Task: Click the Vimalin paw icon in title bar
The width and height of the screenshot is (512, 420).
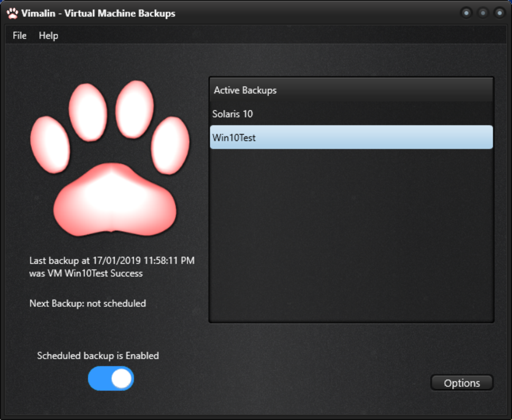Action: pyautogui.click(x=12, y=13)
